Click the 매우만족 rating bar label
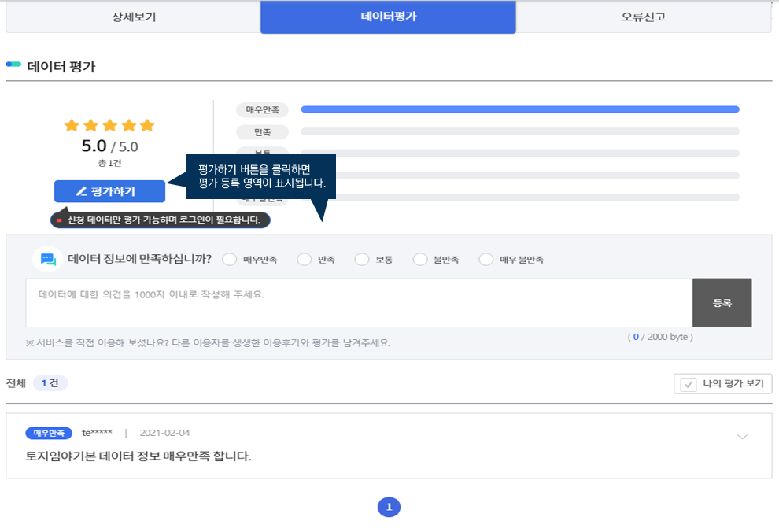The width and height of the screenshot is (779, 532). [263, 109]
